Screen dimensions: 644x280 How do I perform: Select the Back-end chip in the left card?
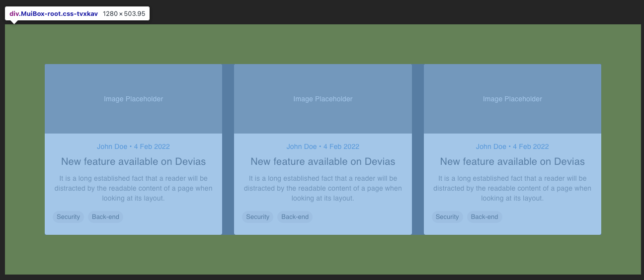click(105, 217)
